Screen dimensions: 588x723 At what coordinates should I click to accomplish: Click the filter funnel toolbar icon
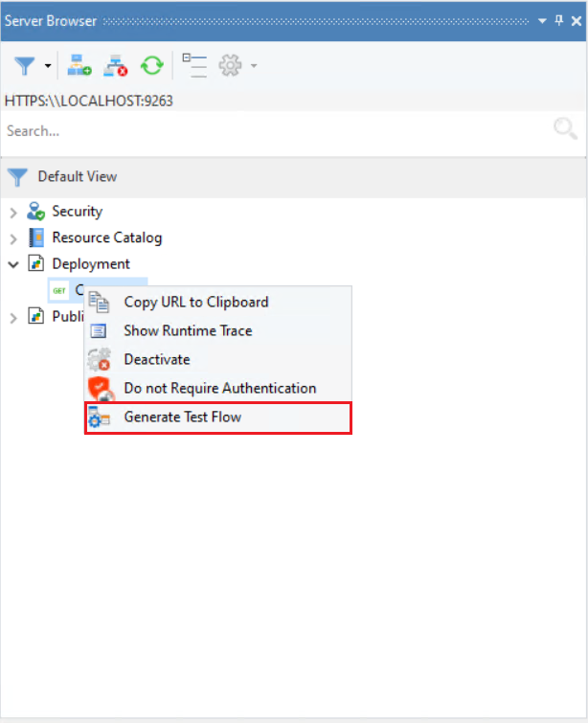pos(25,66)
